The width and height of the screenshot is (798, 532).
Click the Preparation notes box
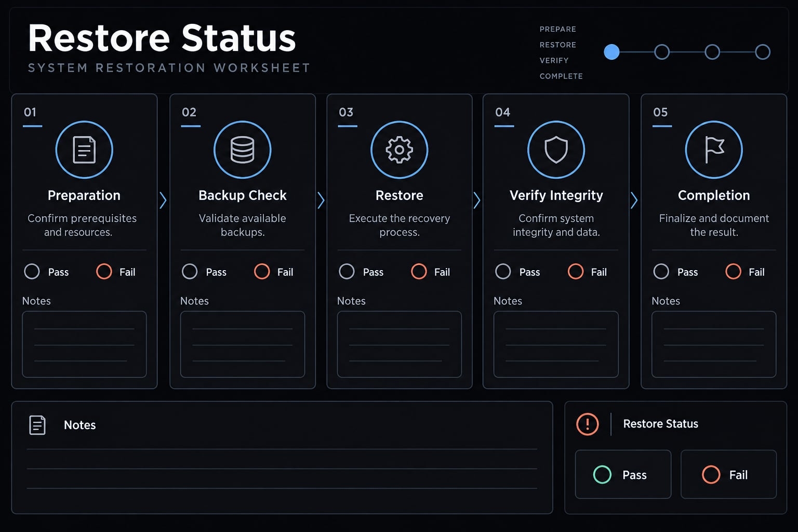[84, 344]
